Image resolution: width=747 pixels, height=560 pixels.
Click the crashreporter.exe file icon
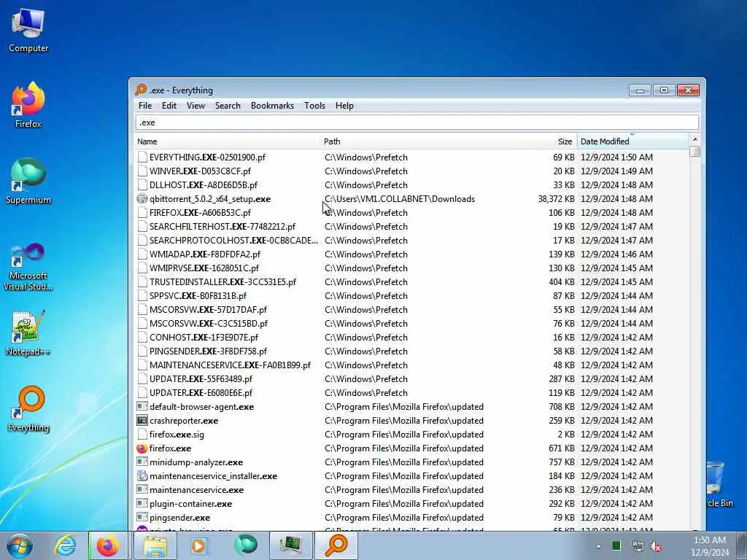(142, 421)
